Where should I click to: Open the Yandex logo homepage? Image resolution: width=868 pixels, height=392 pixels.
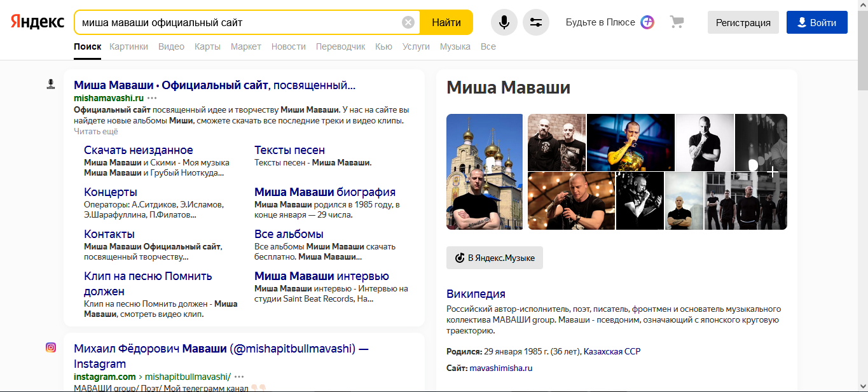pos(38,22)
